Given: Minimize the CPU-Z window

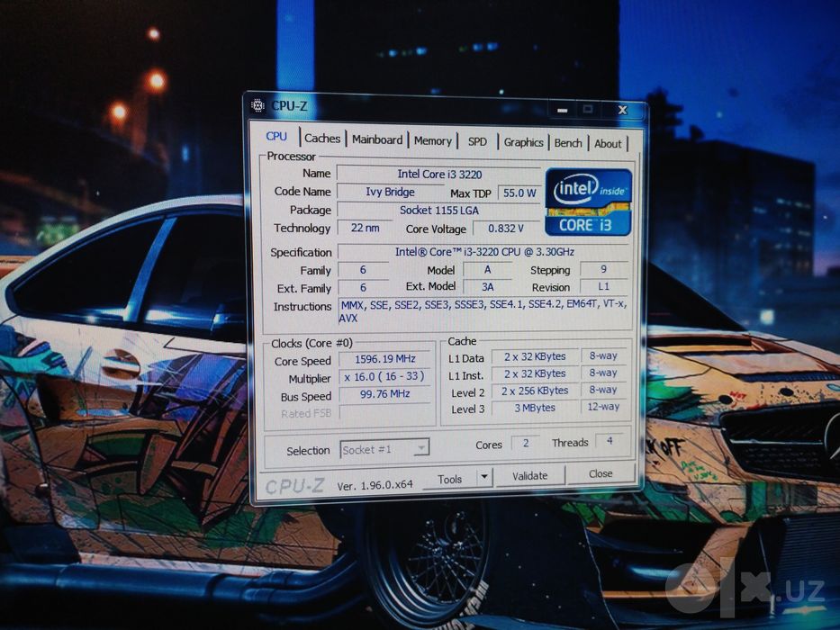Looking at the screenshot, I should pos(562,110).
